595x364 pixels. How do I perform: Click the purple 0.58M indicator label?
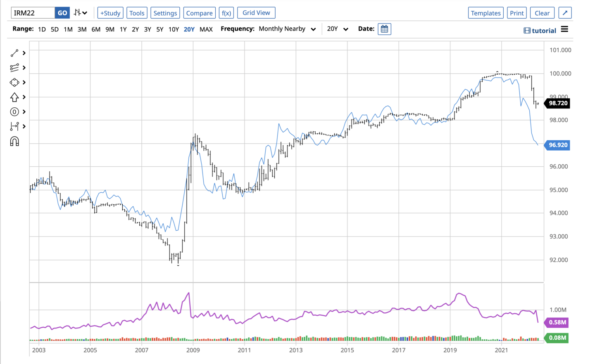click(557, 322)
